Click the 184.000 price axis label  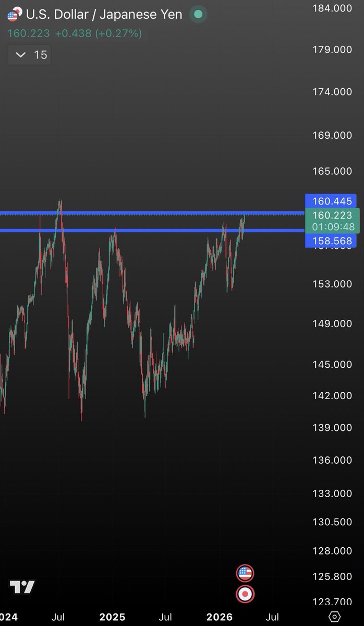[x=332, y=8]
